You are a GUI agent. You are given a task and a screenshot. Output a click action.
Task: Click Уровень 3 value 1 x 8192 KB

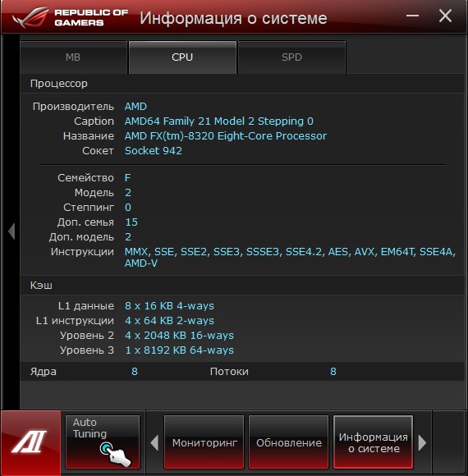pos(179,350)
